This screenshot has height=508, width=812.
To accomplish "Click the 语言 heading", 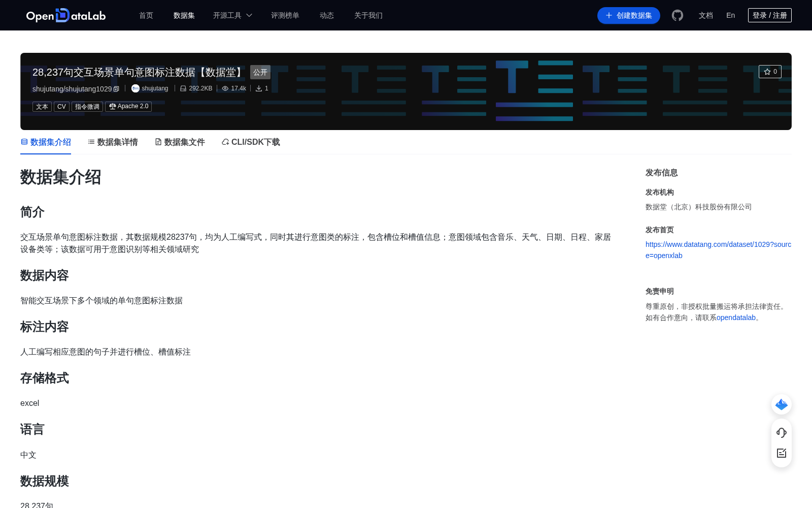I will pos(32,429).
